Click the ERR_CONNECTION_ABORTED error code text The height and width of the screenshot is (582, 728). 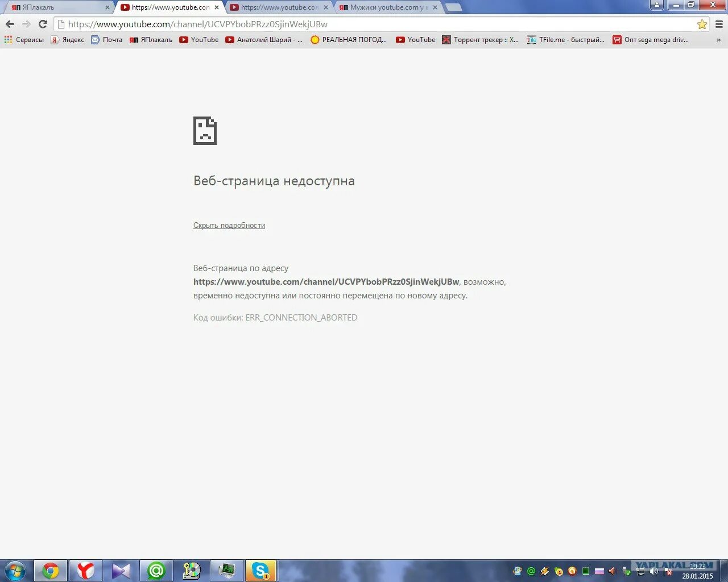[x=301, y=318]
